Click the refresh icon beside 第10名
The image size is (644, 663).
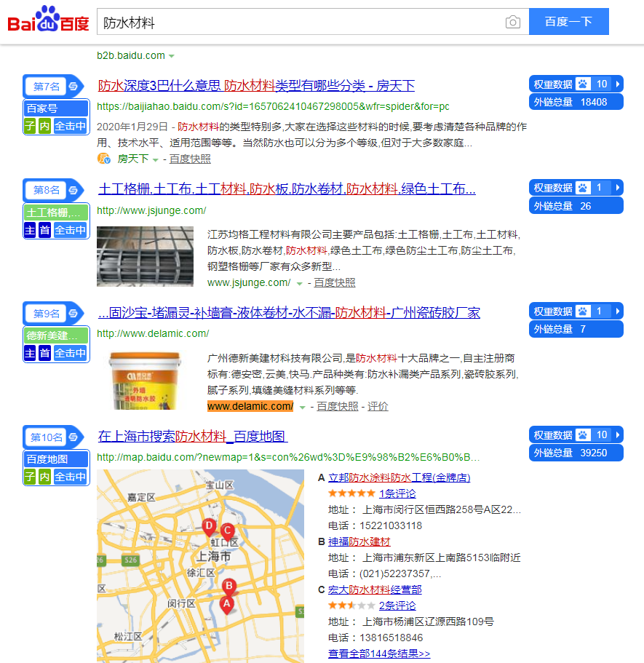pyautogui.click(x=73, y=437)
